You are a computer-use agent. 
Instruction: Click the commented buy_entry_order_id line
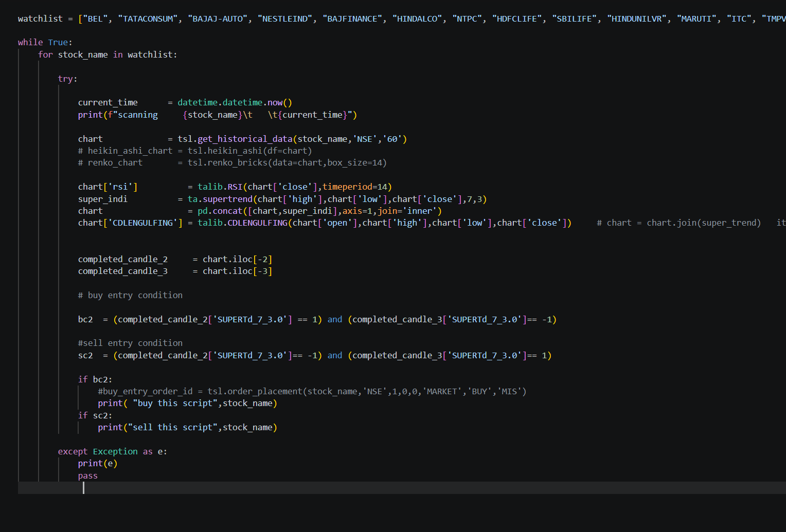(312, 392)
